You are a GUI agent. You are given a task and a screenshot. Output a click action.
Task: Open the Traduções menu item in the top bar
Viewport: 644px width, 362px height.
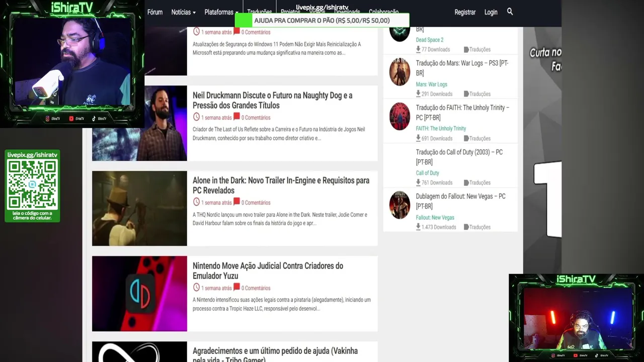(x=259, y=12)
